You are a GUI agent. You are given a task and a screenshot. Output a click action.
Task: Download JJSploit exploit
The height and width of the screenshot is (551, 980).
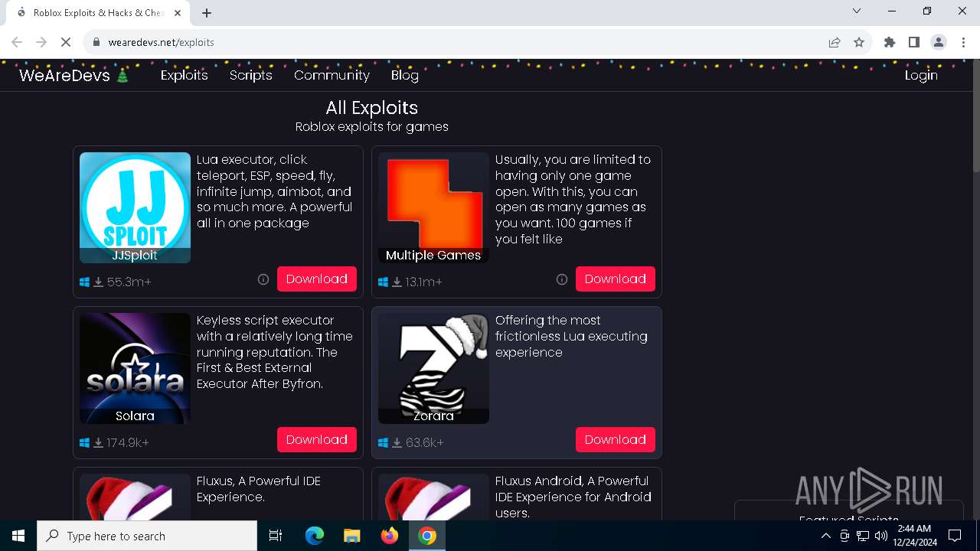(x=317, y=279)
